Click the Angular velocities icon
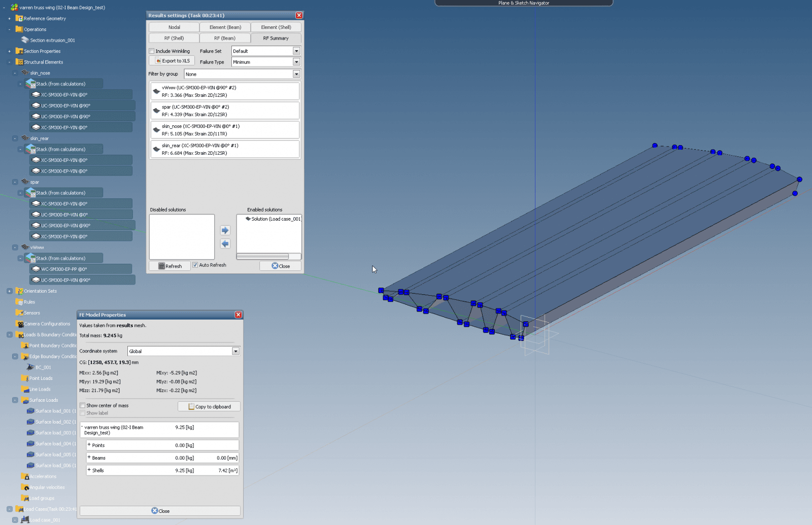Screen dimensions: 812x525 click(25, 487)
